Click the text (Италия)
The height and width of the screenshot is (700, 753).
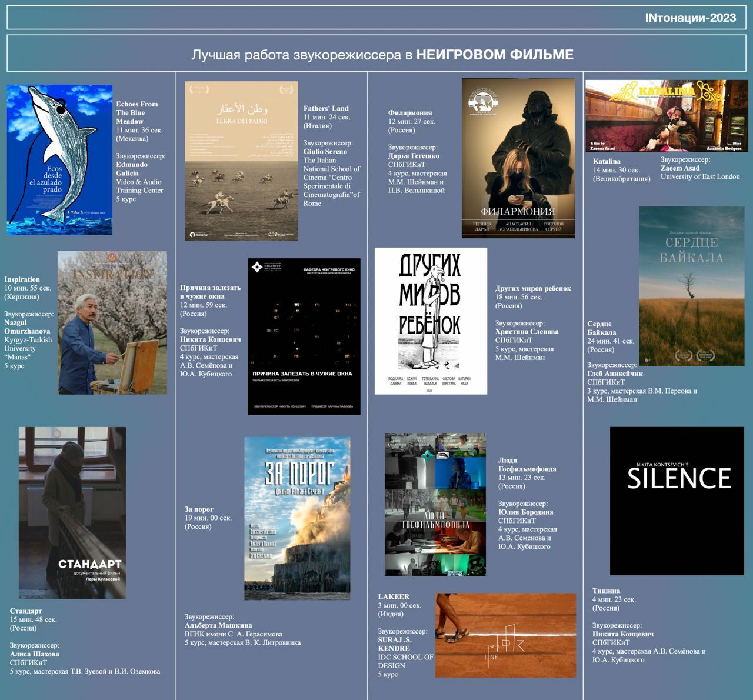click(x=318, y=126)
